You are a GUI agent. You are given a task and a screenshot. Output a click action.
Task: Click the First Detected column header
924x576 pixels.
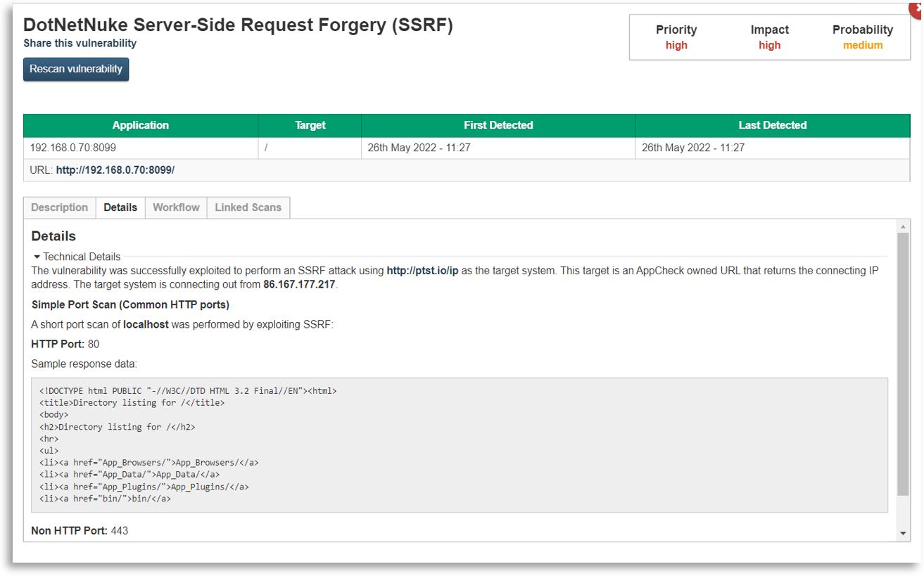click(x=498, y=125)
